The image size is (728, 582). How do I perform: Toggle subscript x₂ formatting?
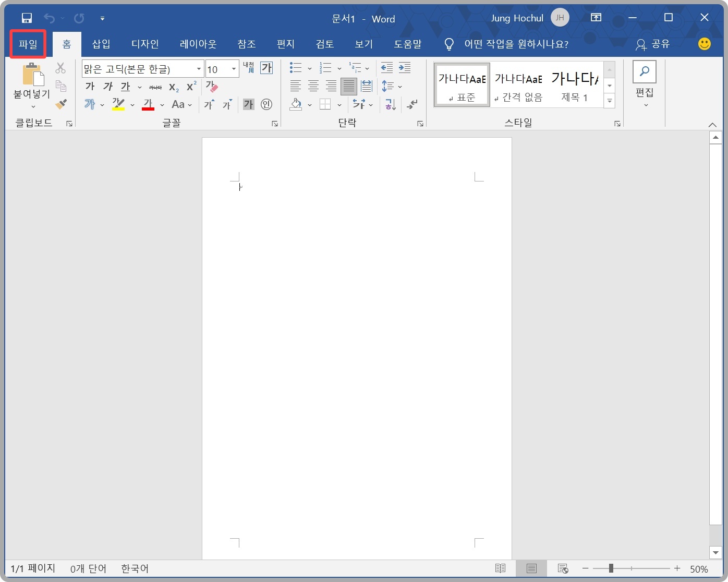coord(174,87)
